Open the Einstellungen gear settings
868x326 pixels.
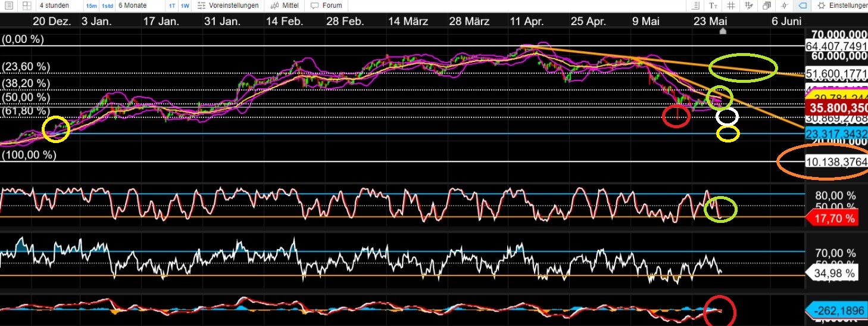[x=842, y=5]
